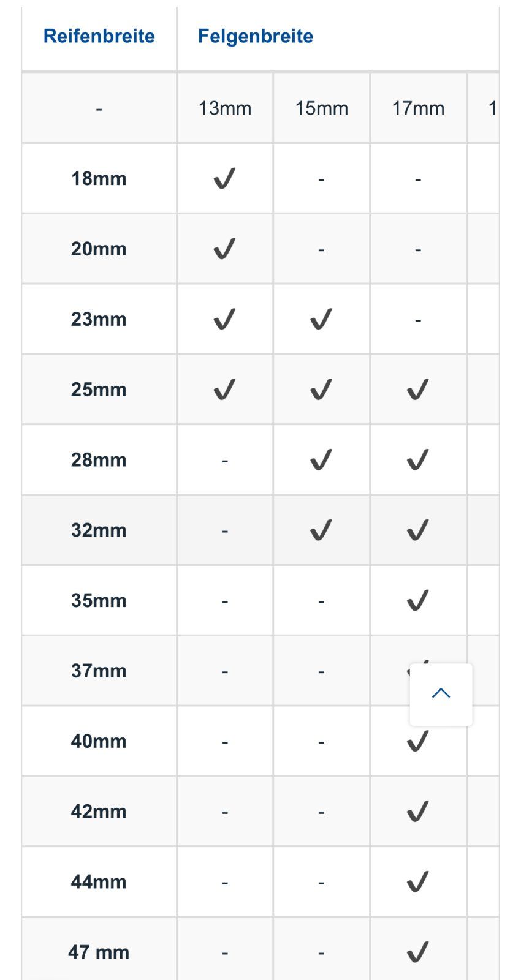Click the checkmark for 28mm tire, 15mm rim
The height and width of the screenshot is (980, 521).
click(321, 460)
